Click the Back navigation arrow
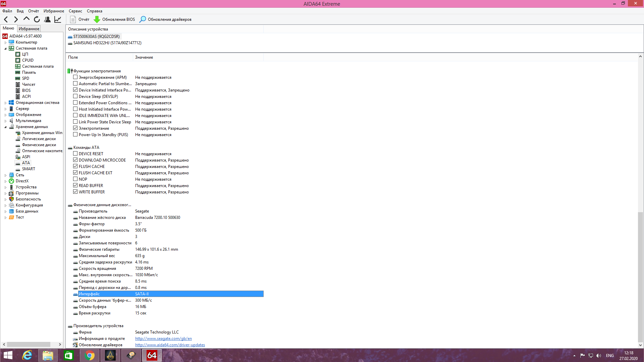Viewport: 644px width, 362px height. click(6, 19)
